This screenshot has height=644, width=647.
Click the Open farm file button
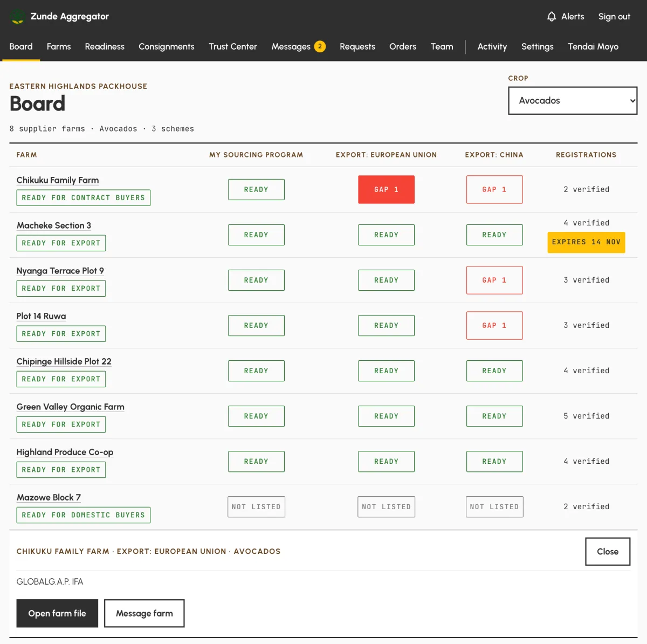57,613
